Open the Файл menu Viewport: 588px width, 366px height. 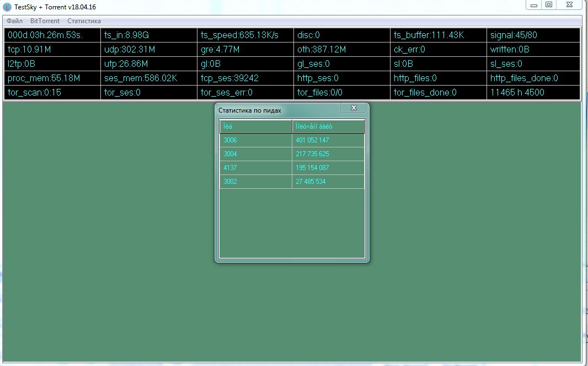14,21
